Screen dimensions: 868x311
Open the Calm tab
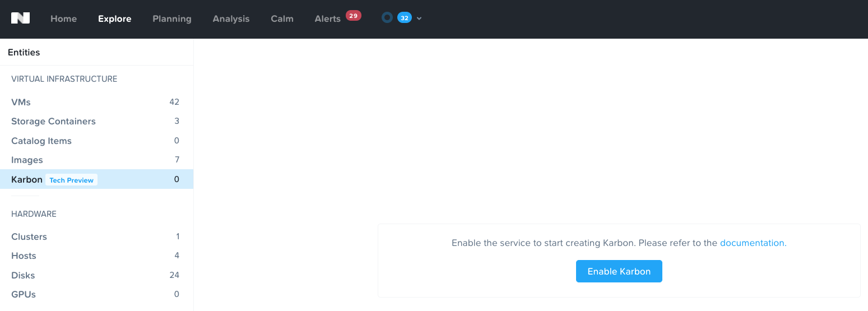point(282,18)
